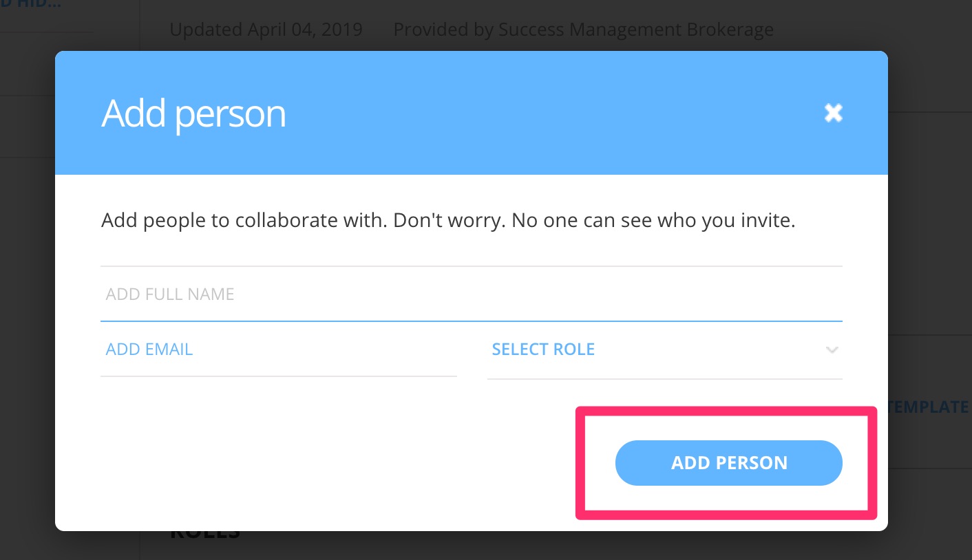Image resolution: width=972 pixels, height=560 pixels.
Task: Click the "Updated April 04, 2019" text
Action: click(x=266, y=30)
